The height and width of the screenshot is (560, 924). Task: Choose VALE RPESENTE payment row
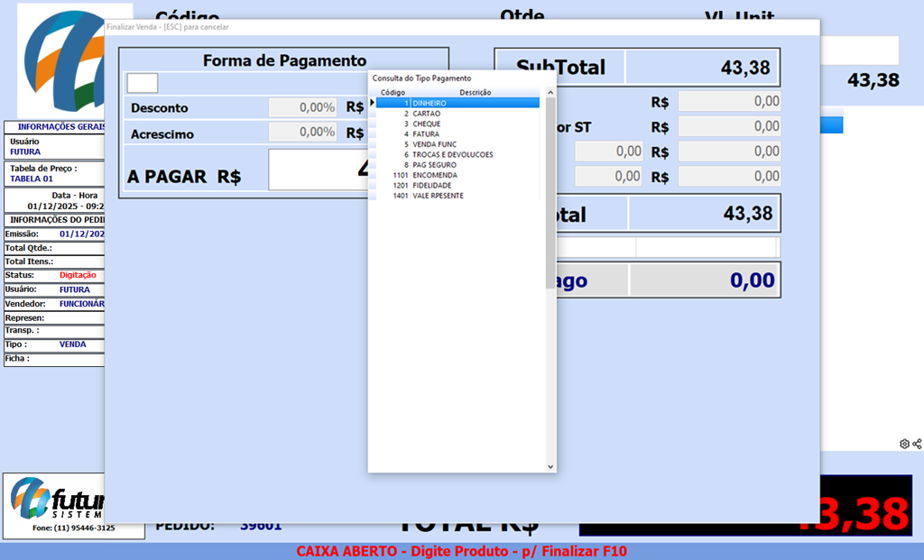pos(438,196)
